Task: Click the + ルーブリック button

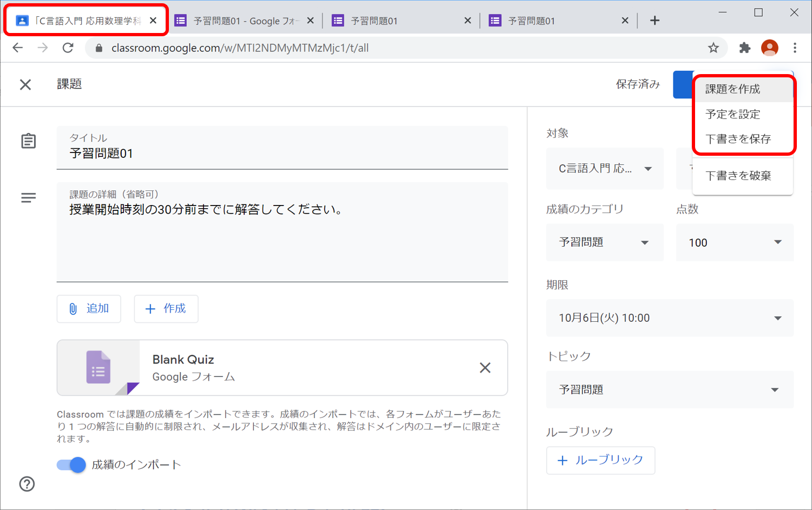Action: coord(600,460)
